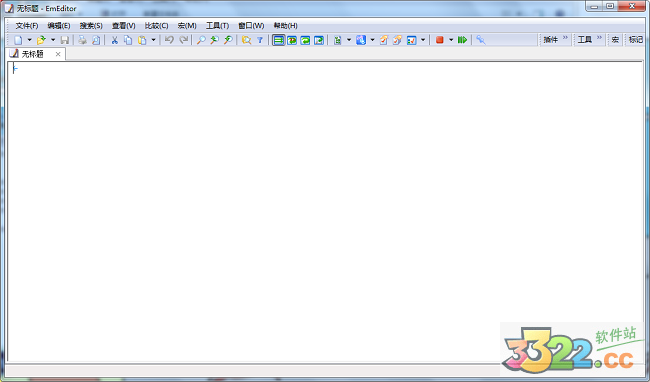Click the Copy icon in the toolbar
Image resolution: width=650 pixels, height=382 pixels.
[128, 40]
